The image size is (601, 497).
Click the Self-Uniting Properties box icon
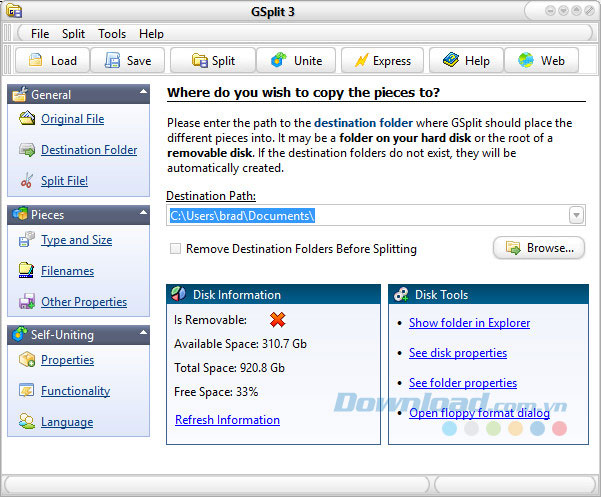point(27,359)
